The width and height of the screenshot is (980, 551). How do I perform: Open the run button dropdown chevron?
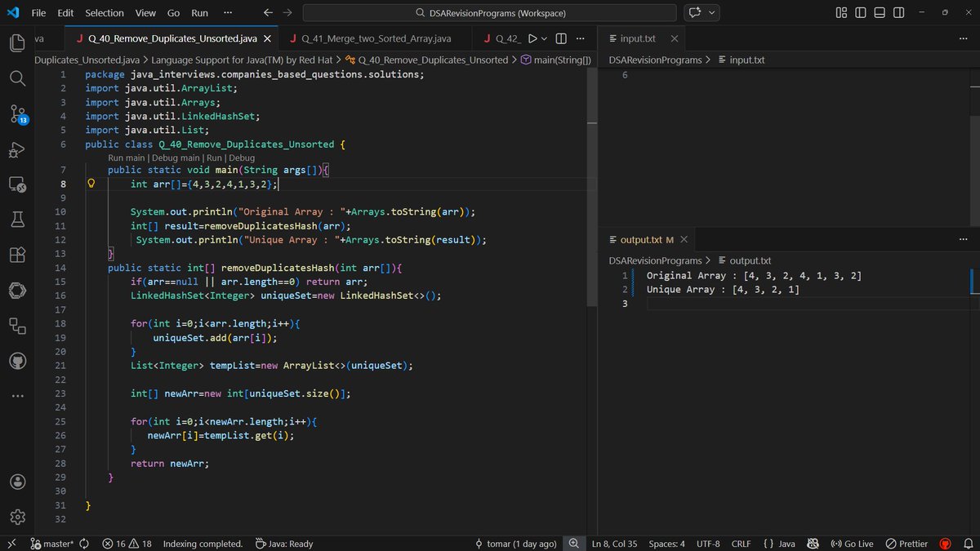click(545, 38)
